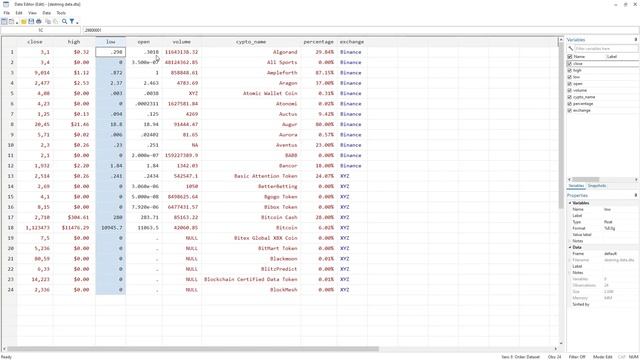Click the Data Editor edit mode toolbar icon
Screen dimensions: 640x360
pos(4,21)
